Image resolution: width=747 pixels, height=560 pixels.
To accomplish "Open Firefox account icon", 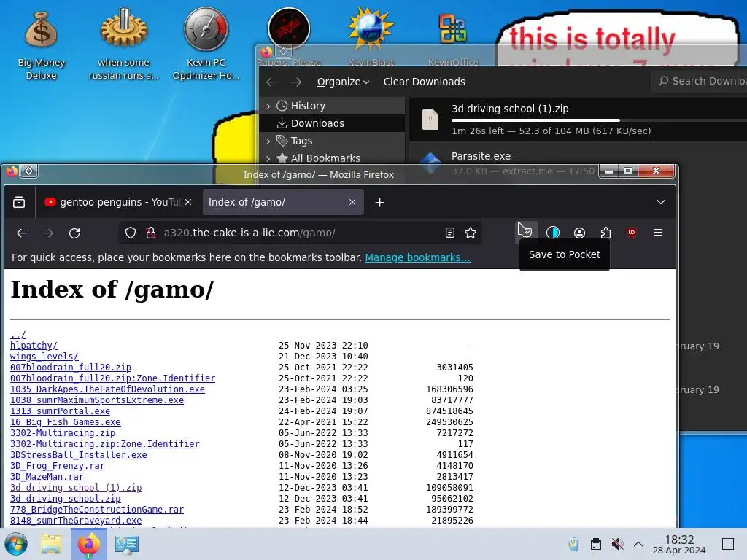I will click(x=579, y=233).
